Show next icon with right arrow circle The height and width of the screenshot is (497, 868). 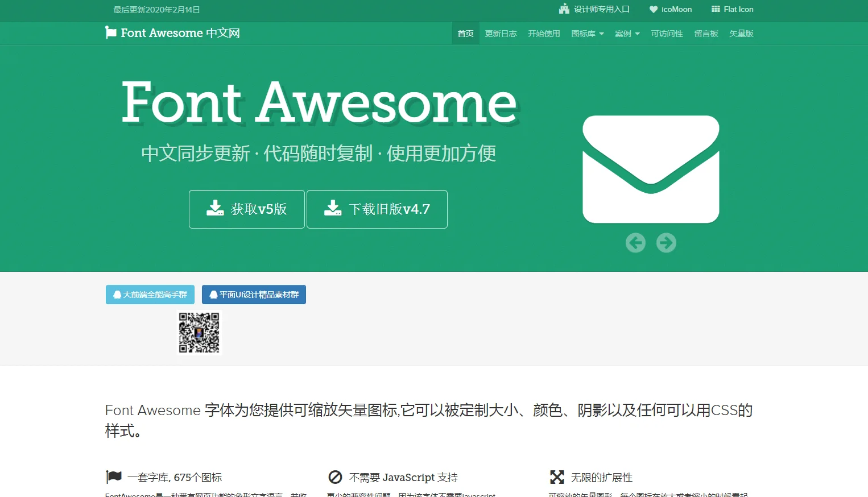(x=666, y=243)
